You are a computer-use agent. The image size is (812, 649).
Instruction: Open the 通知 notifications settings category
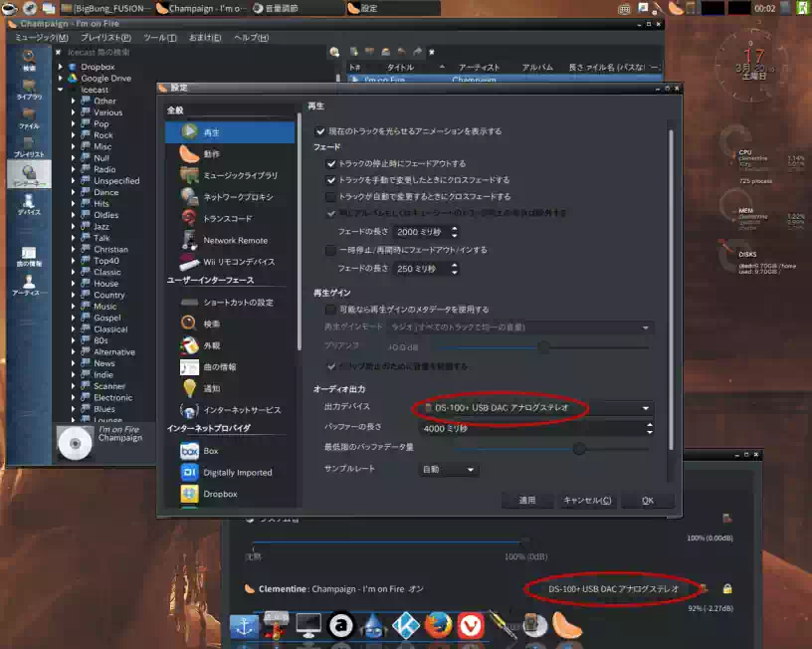pyautogui.click(x=230, y=388)
